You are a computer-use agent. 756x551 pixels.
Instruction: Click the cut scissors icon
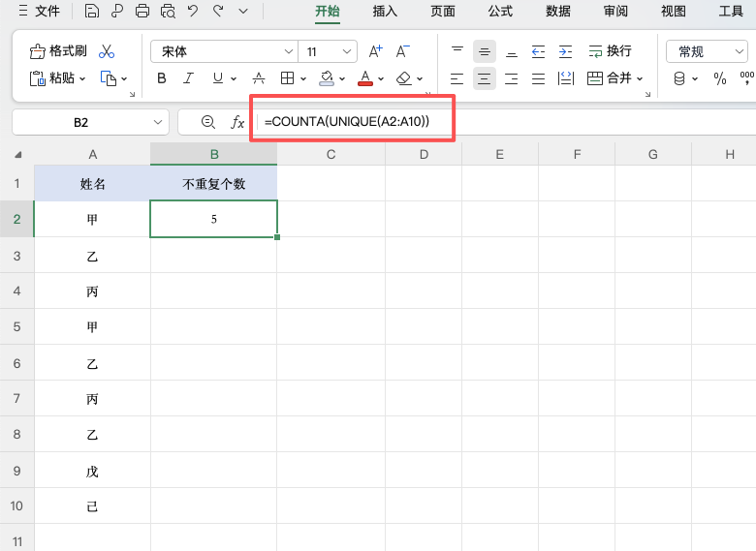(107, 51)
